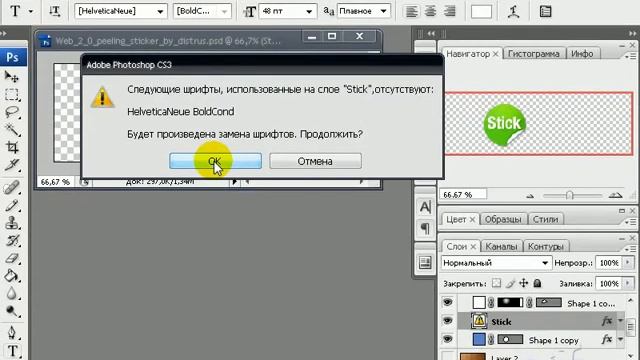Select the Healing Brush tool
Screen dimensions: 640x360
pos(12,187)
